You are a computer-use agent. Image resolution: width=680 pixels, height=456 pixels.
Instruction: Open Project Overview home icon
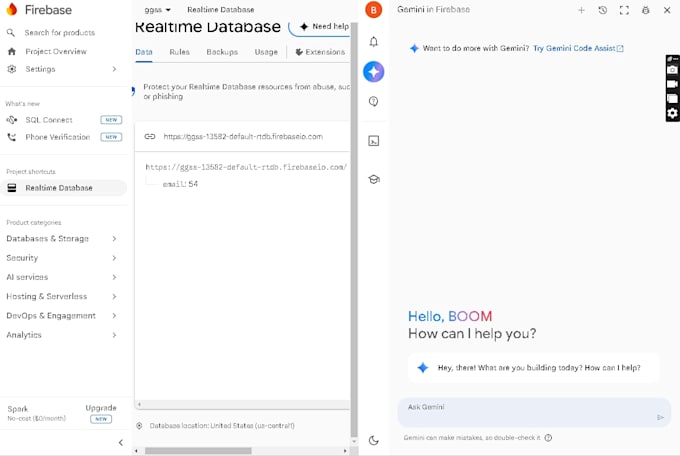[12, 51]
